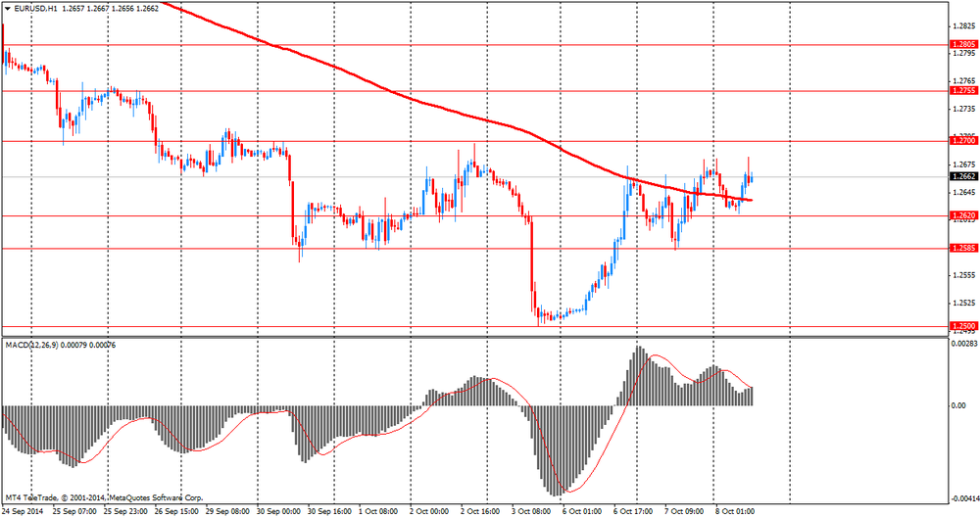
Task: Click the 1.2555 price scale value
Action: pyautogui.click(x=964, y=275)
